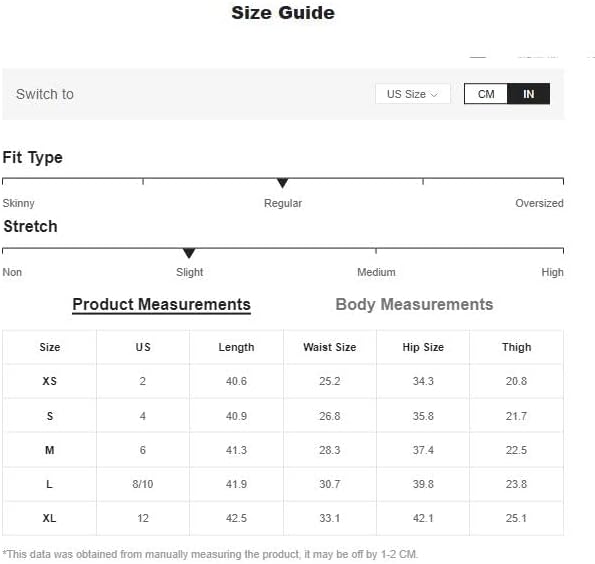Click the Oversized fit label
The width and height of the screenshot is (595, 564).
(x=539, y=203)
